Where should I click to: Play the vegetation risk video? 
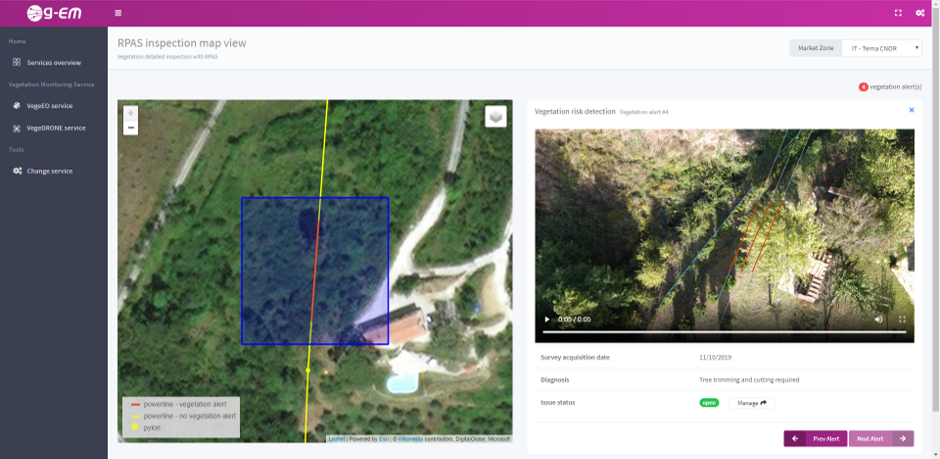pos(547,319)
